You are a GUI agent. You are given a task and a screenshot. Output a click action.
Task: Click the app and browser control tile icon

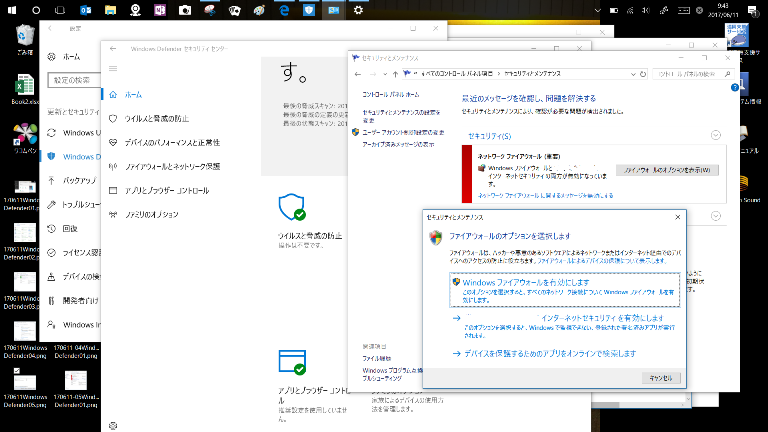coord(292,362)
